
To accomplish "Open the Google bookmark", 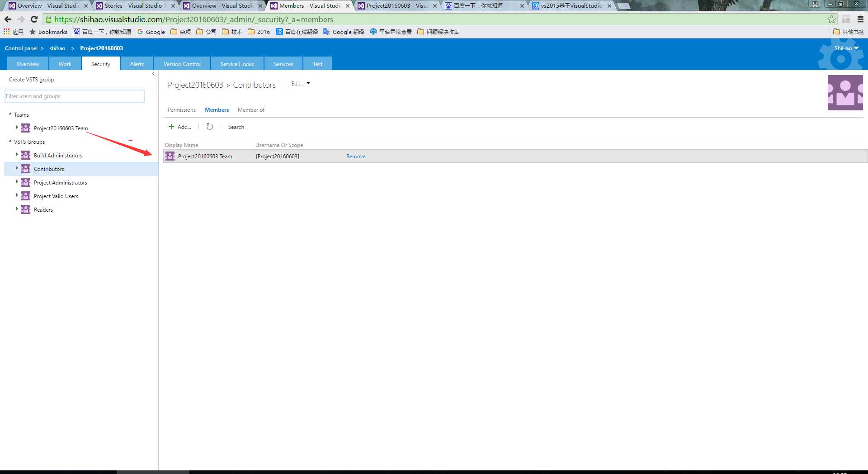I will click(151, 32).
